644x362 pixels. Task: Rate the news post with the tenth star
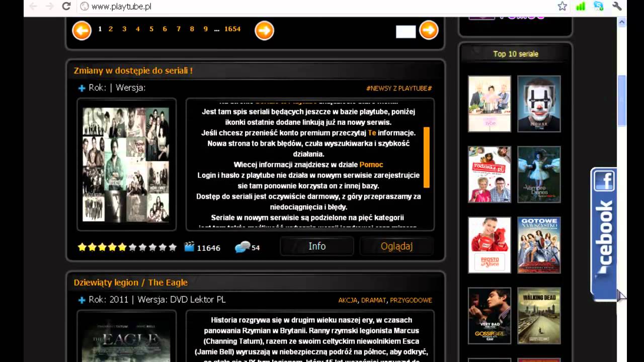coord(173,247)
